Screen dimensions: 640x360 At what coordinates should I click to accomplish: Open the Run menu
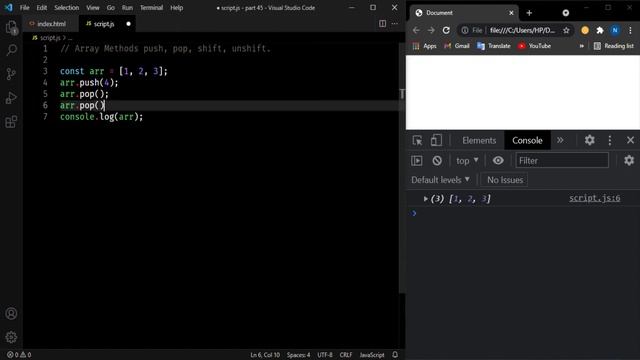tap(127, 8)
